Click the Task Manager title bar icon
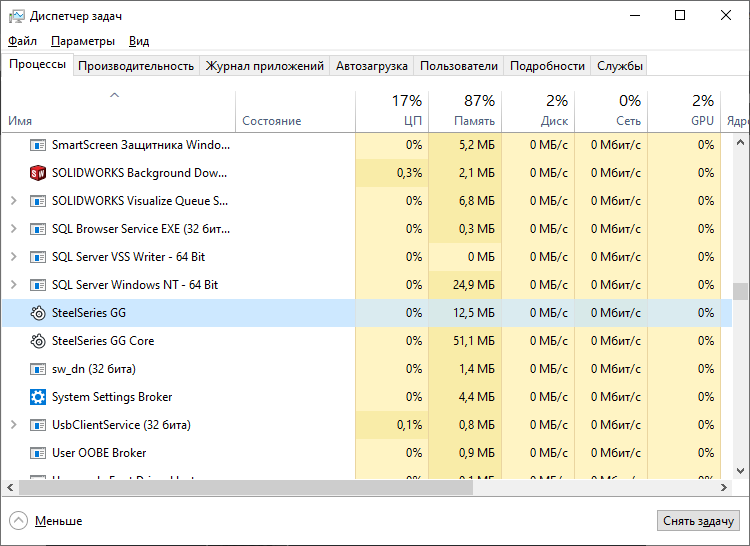This screenshot has height=546, width=750. [x=16, y=16]
